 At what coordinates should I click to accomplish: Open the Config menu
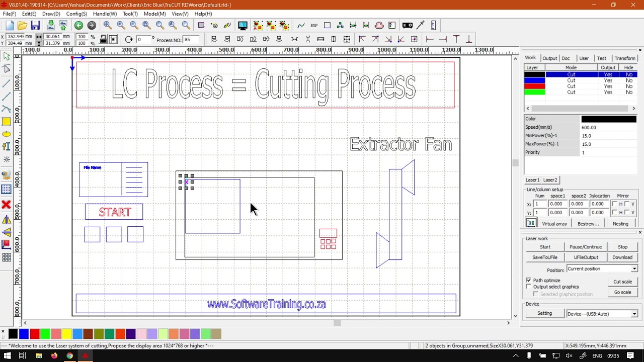click(76, 14)
